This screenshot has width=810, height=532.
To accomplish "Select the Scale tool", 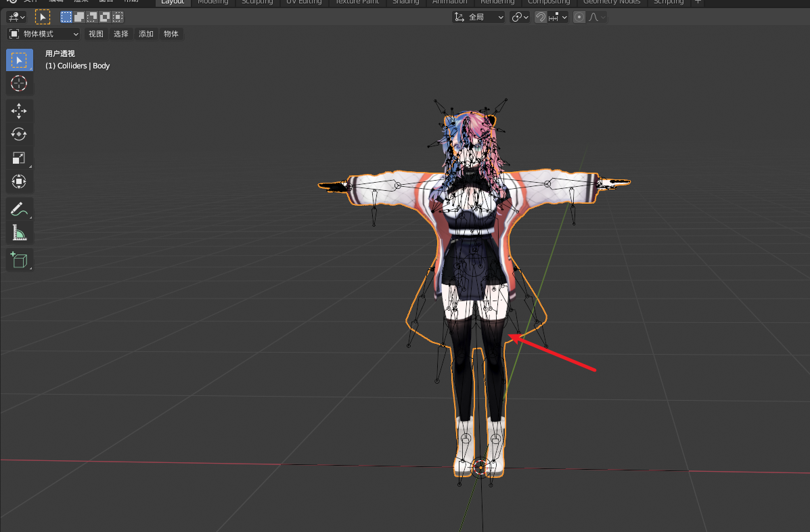I will (19, 158).
